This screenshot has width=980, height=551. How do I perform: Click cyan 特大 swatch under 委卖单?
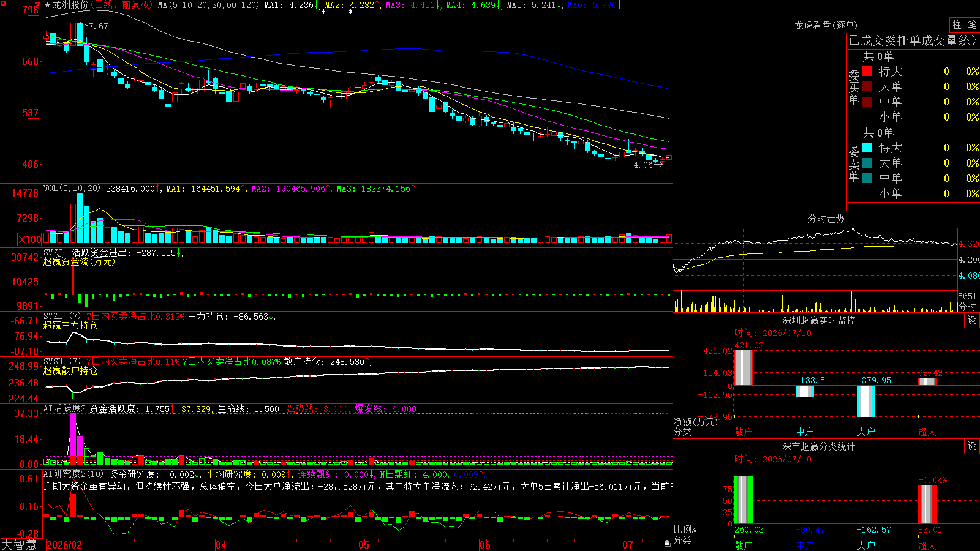(x=867, y=148)
